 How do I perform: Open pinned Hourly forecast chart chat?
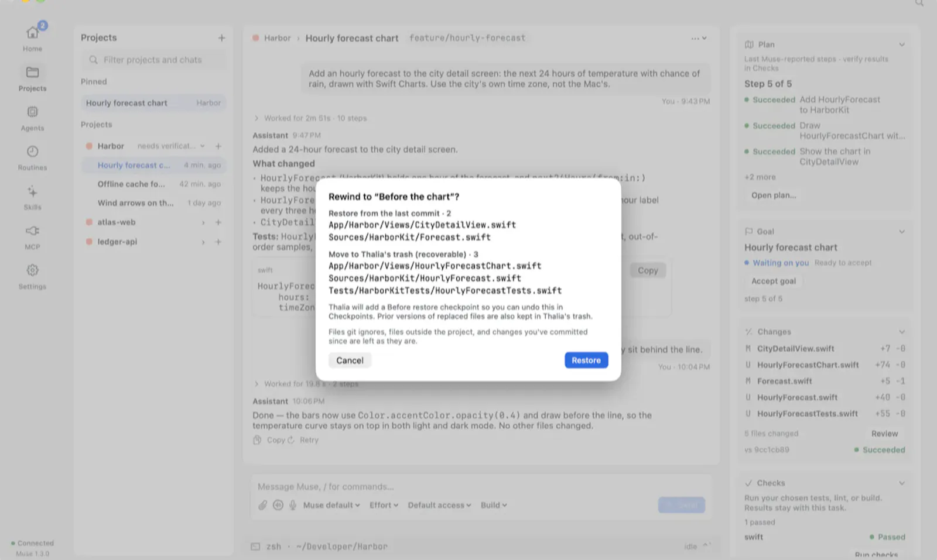coord(153,103)
